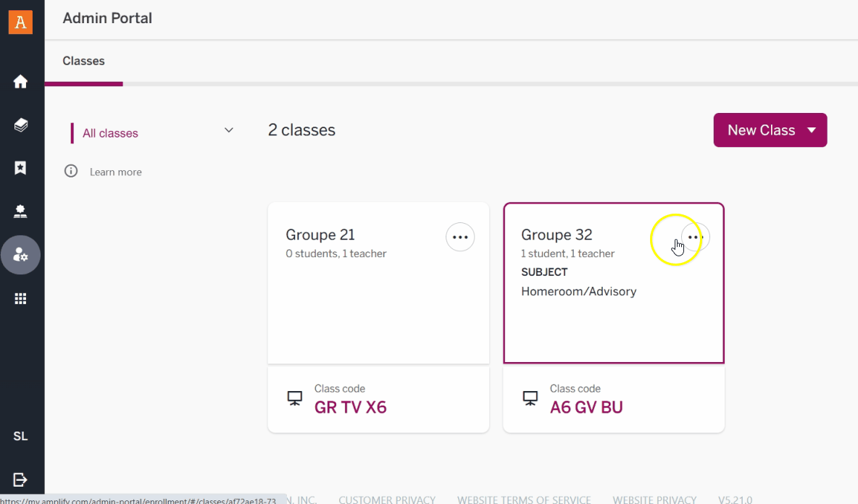Open the Website Terms of Service link
The image size is (858, 504).
pyautogui.click(x=523, y=499)
